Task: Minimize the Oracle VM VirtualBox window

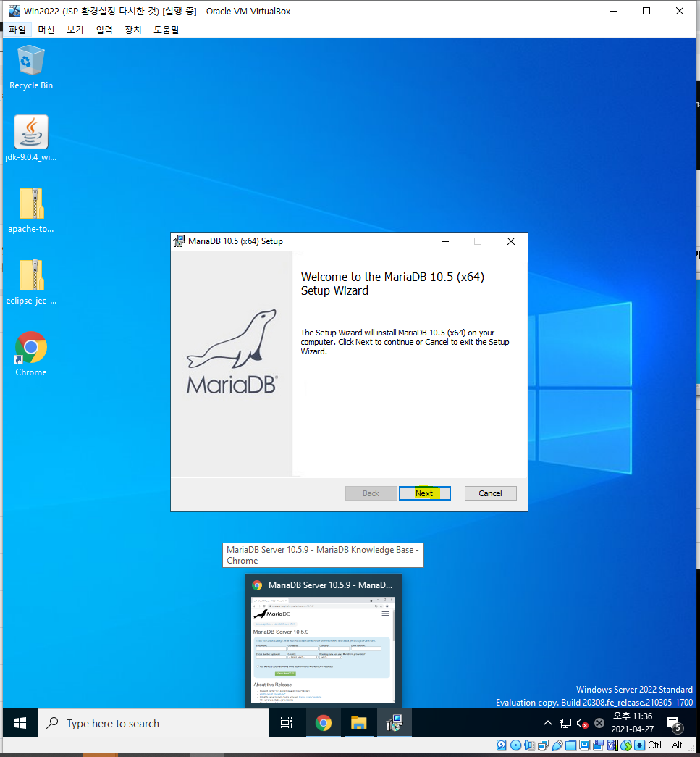Action: (614, 11)
